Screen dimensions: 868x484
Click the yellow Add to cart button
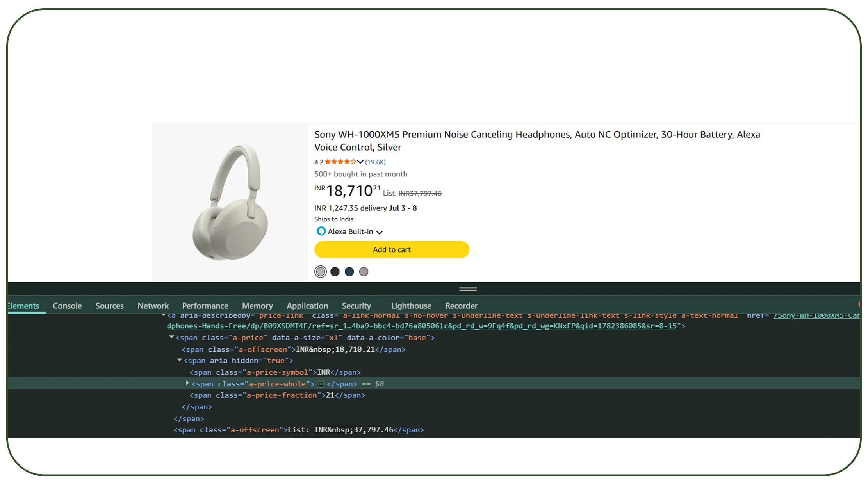click(x=392, y=249)
